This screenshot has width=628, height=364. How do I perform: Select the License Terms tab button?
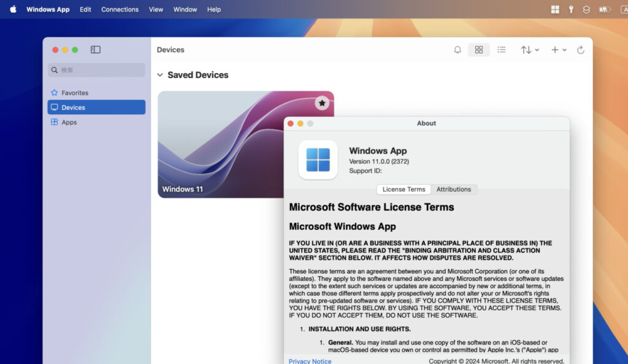(404, 189)
